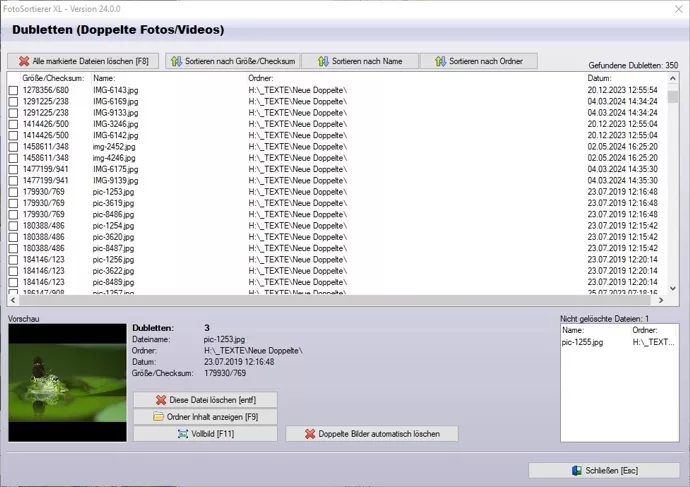Viewport: 690px width, 487px height.
Task: Select the IMG-6175.jpg list entry
Action: (116, 169)
